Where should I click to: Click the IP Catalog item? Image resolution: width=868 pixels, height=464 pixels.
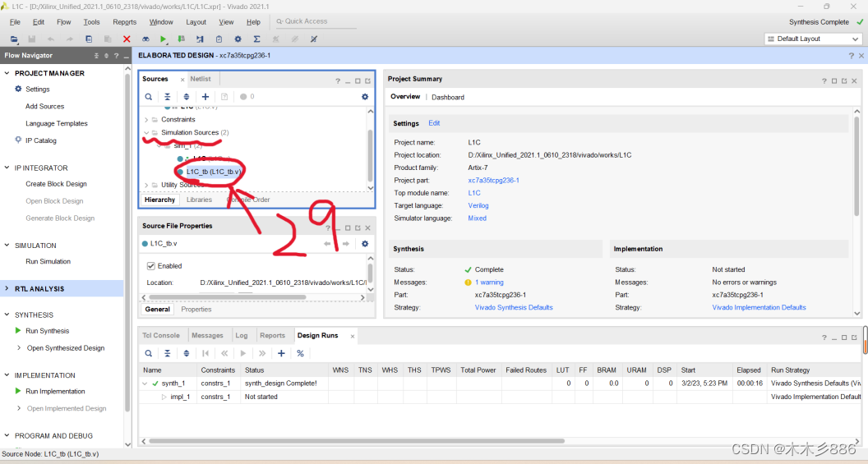(x=40, y=140)
